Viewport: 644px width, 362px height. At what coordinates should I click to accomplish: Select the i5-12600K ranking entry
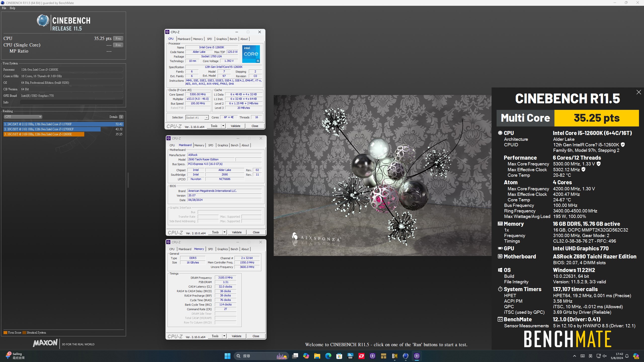click(63, 134)
